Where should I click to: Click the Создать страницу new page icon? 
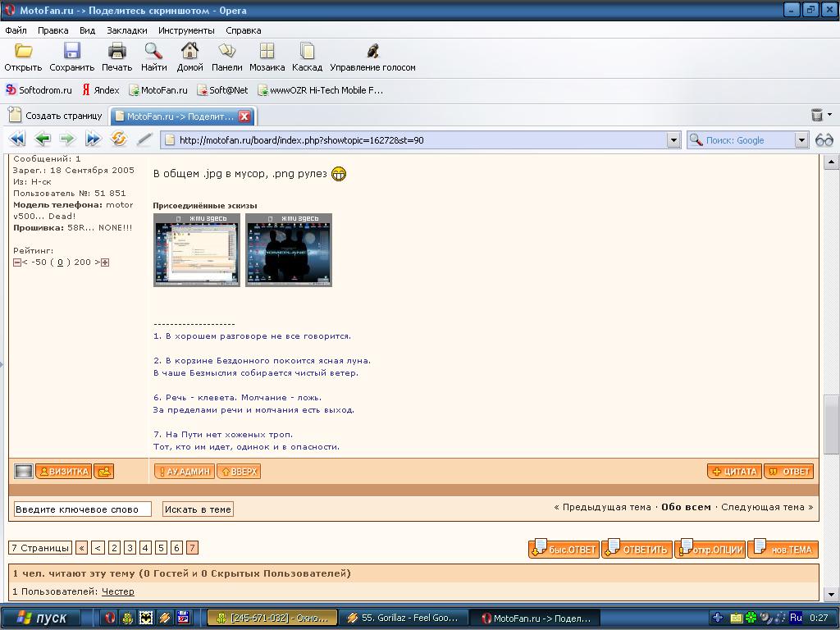[x=15, y=115]
